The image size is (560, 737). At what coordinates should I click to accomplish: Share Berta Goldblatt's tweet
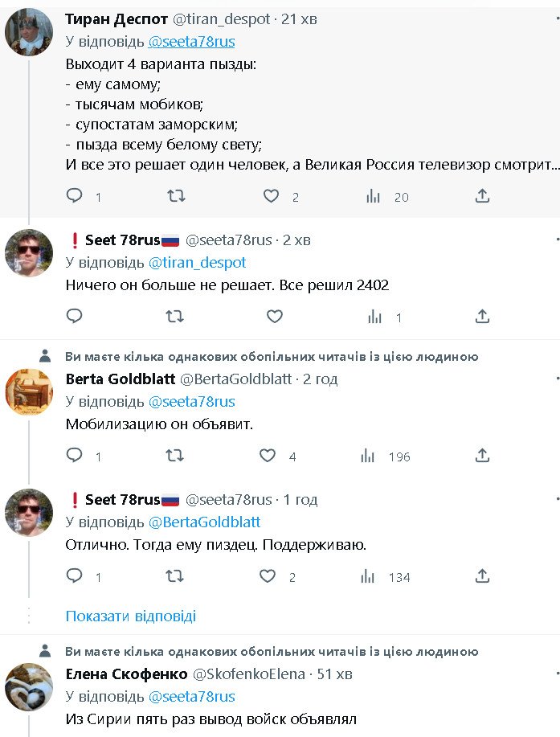pos(482,456)
